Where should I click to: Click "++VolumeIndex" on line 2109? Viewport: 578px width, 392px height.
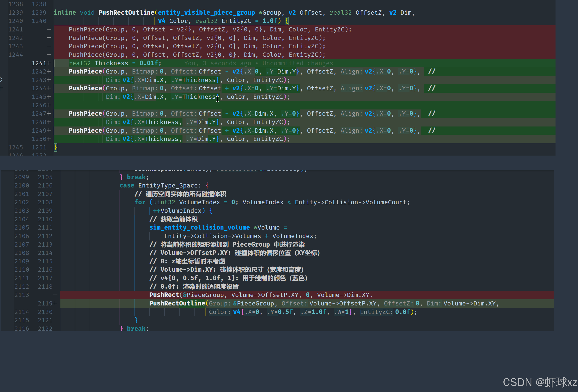tap(177, 211)
